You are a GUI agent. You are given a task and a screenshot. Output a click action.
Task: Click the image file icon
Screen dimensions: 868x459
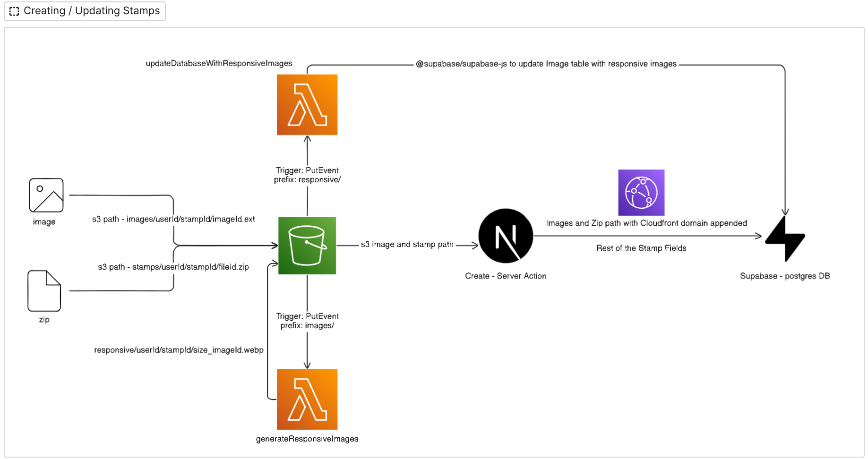pyautogui.click(x=46, y=195)
